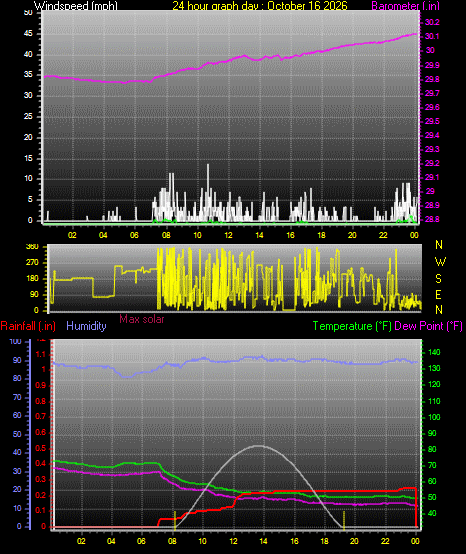The image size is (466, 554).
Task: Click the "Rainfall (.in)" legend label
Action: 28,326
